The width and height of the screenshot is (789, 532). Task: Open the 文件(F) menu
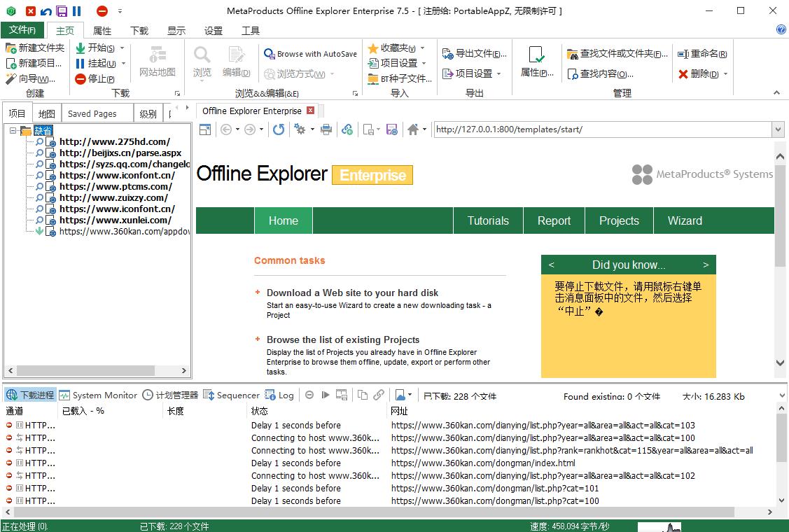point(22,29)
